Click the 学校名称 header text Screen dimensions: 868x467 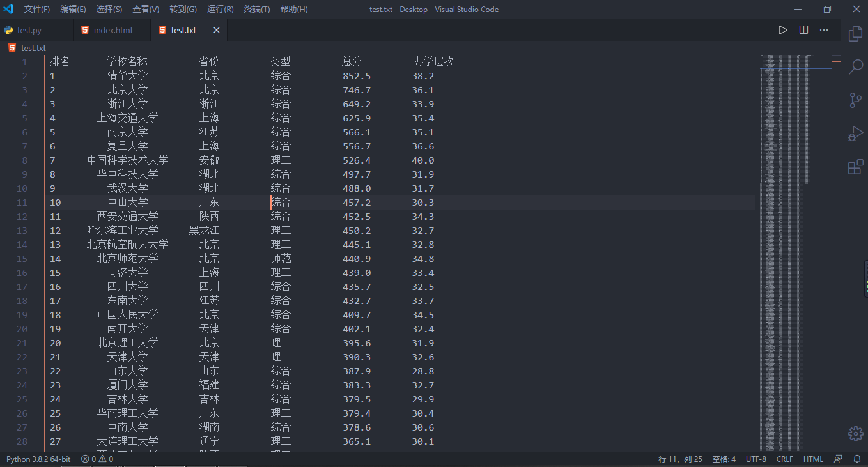point(127,62)
